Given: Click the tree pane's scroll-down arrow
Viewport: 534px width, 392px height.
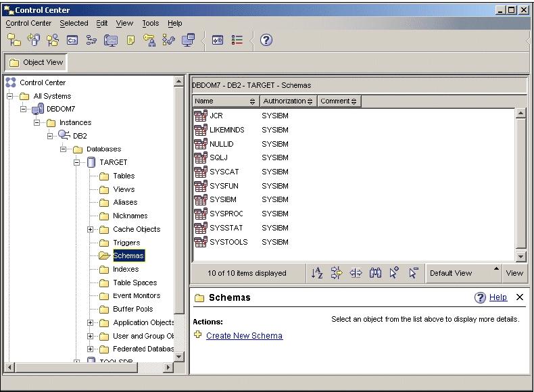Looking at the screenshot, I should click(179, 357).
